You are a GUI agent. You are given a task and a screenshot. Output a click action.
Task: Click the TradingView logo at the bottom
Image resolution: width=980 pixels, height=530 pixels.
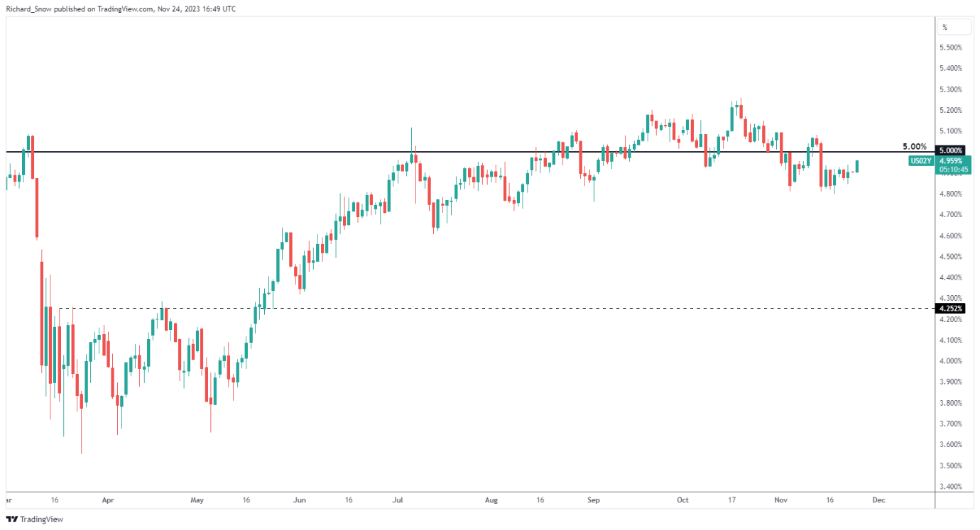tap(34, 519)
